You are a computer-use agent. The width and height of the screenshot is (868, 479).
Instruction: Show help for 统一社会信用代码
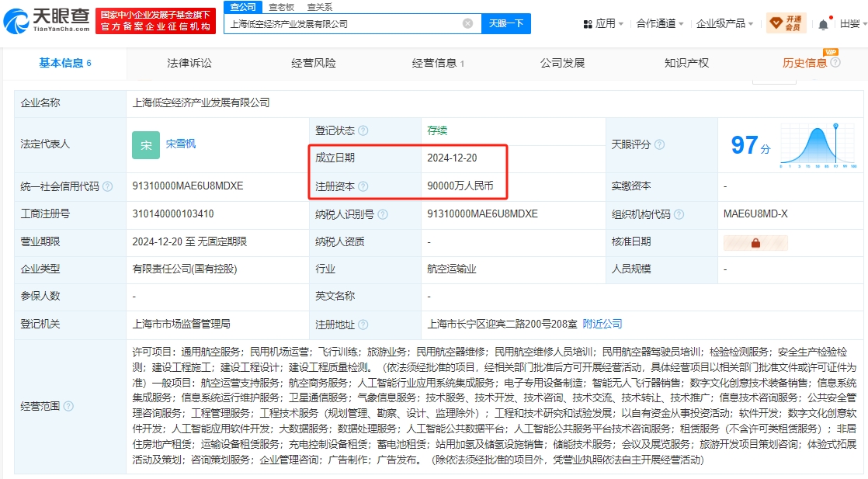107,186
